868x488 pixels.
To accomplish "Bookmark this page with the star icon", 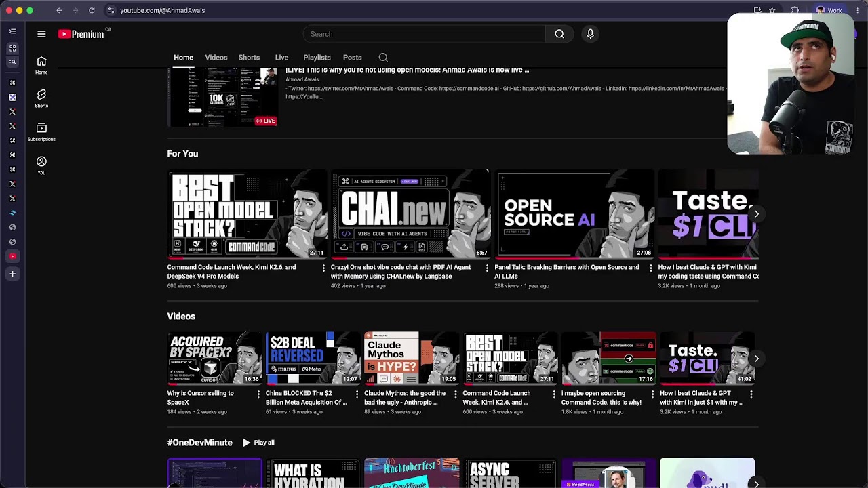I will click(772, 10).
